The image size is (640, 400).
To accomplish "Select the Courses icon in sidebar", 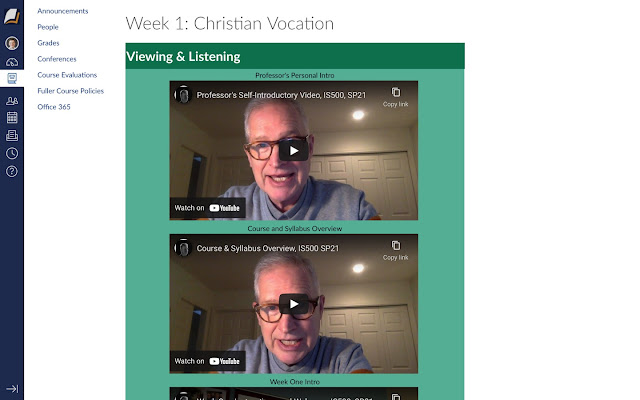I will pyautogui.click(x=12, y=78).
